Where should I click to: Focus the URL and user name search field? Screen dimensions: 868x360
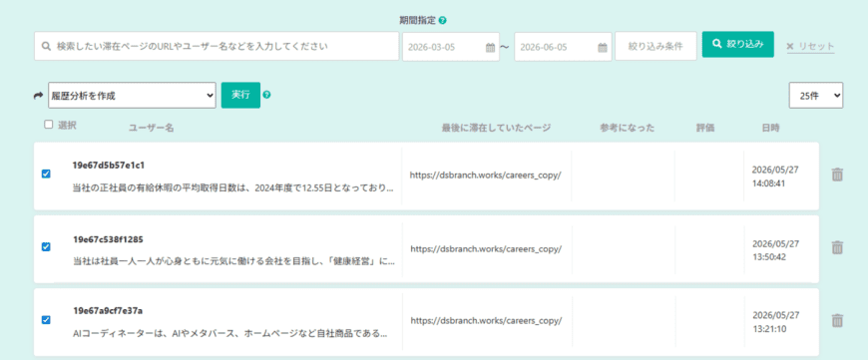pos(217,47)
